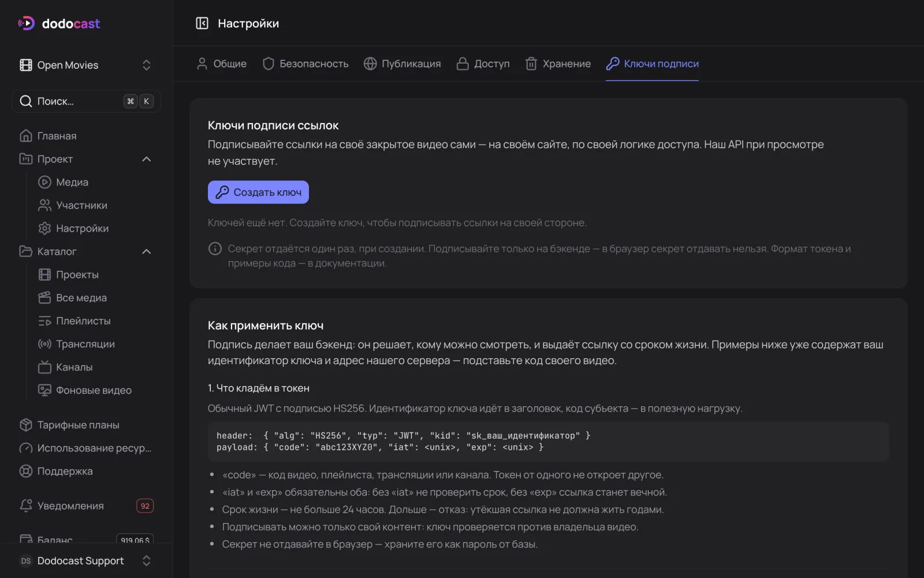Open the Публикация tab
This screenshot has width=924, height=578.
point(402,64)
